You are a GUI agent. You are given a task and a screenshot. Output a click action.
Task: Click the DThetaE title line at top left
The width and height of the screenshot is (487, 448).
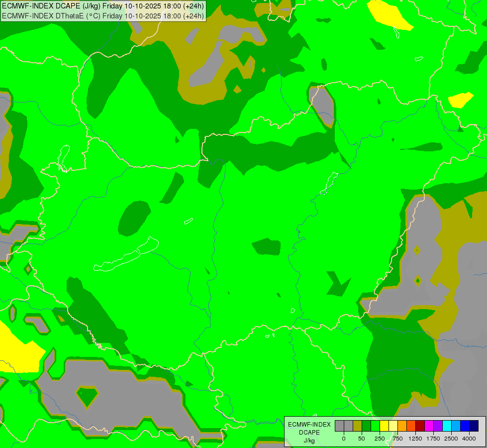point(103,16)
